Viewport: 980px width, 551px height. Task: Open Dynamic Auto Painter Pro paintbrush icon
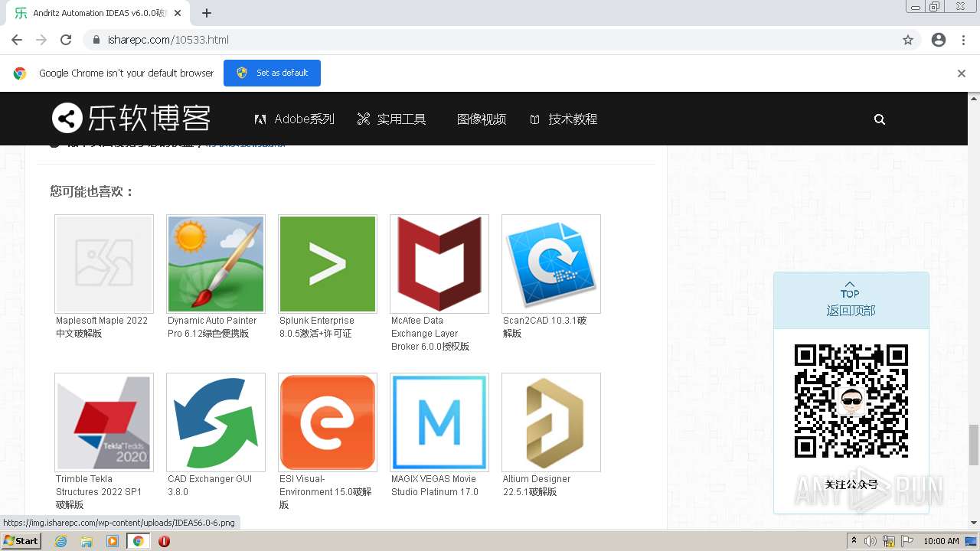click(x=216, y=264)
